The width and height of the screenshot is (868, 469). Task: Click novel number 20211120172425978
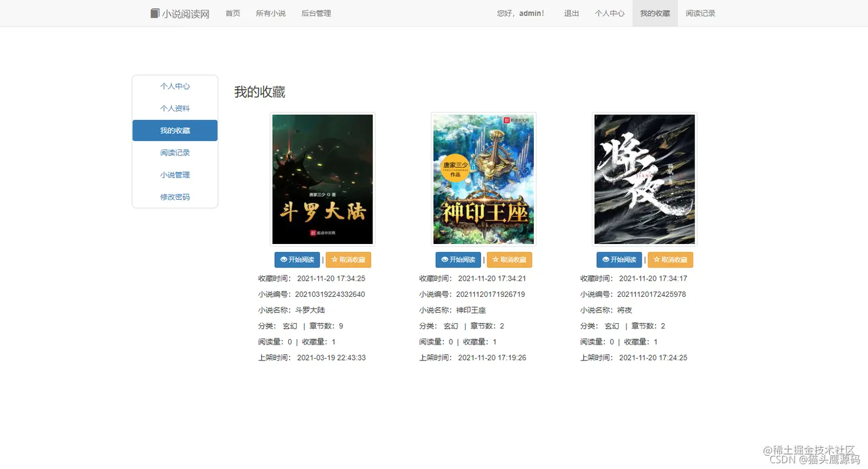click(652, 294)
